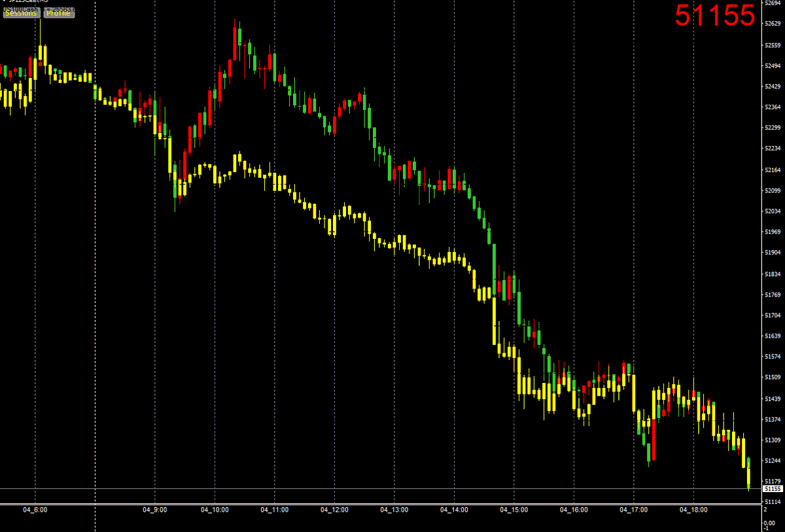Click the 52164 price scale label

(773, 170)
